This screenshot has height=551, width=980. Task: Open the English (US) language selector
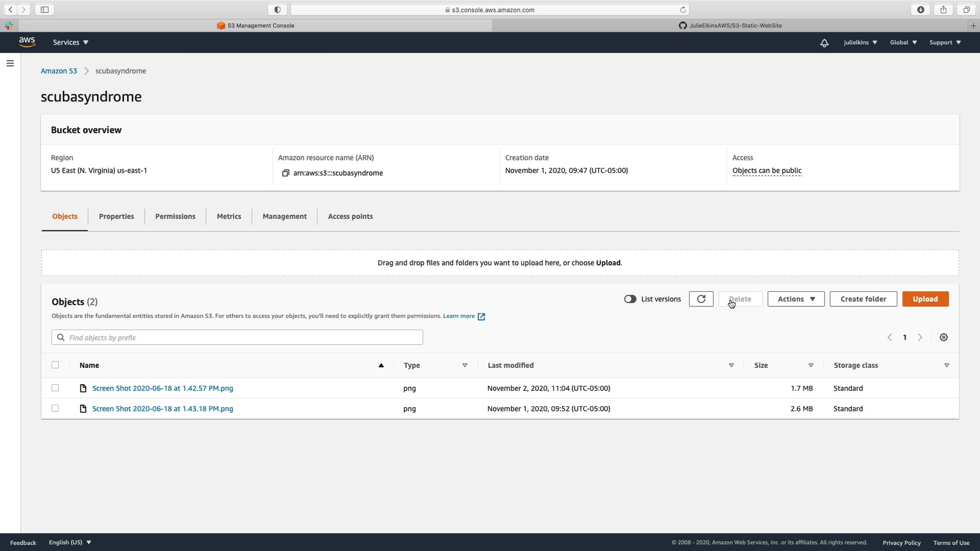click(x=70, y=543)
